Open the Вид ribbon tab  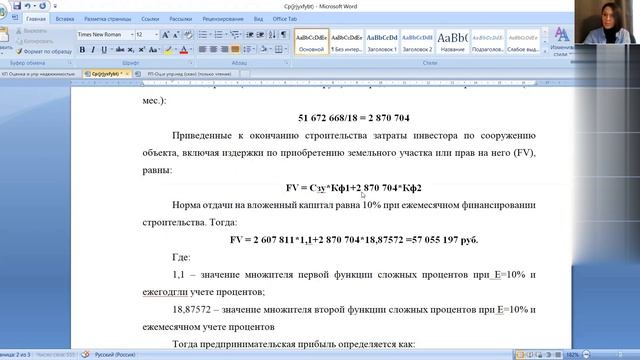tap(258, 19)
